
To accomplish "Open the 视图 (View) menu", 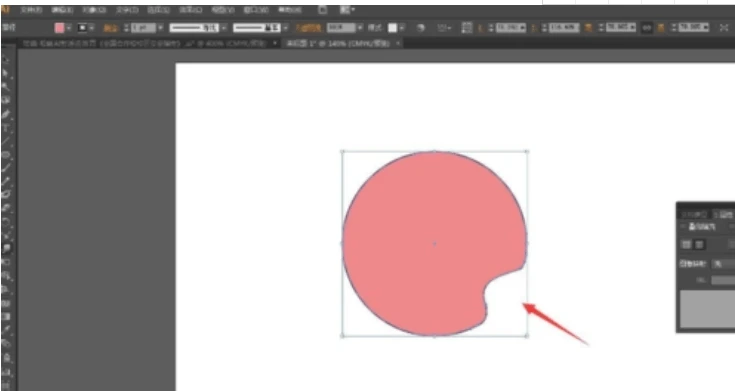I will [223, 10].
